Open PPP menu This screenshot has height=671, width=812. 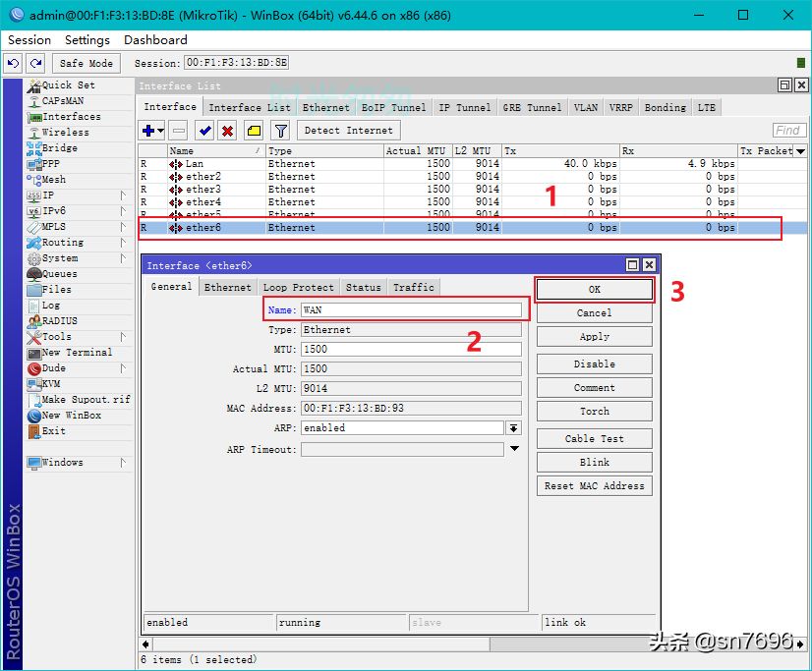point(50,164)
